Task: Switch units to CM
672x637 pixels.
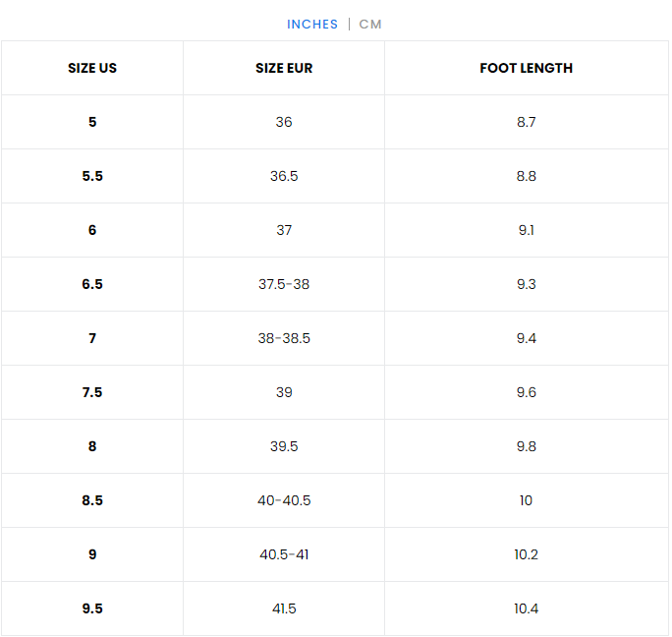Action: (x=370, y=24)
